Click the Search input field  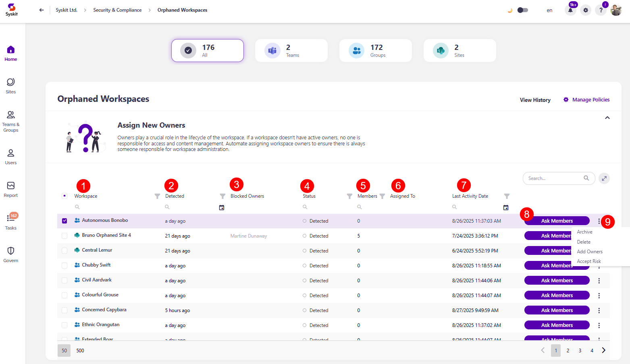pos(554,178)
